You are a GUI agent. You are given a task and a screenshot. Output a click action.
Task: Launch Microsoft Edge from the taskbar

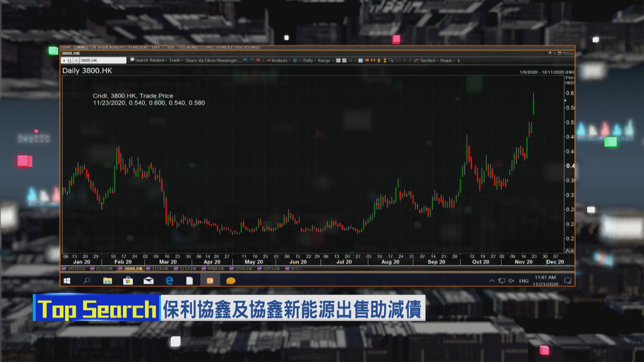(x=169, y=281)
